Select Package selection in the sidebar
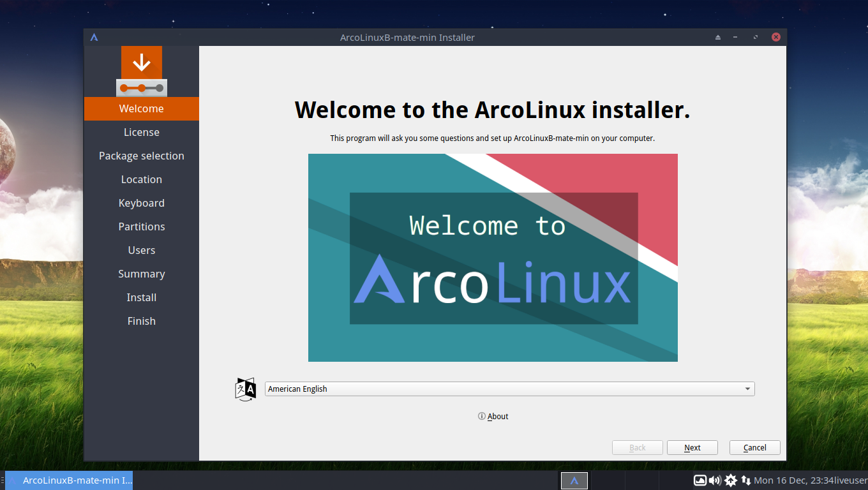Screen dimensions: 868x490 click(142, 156)
